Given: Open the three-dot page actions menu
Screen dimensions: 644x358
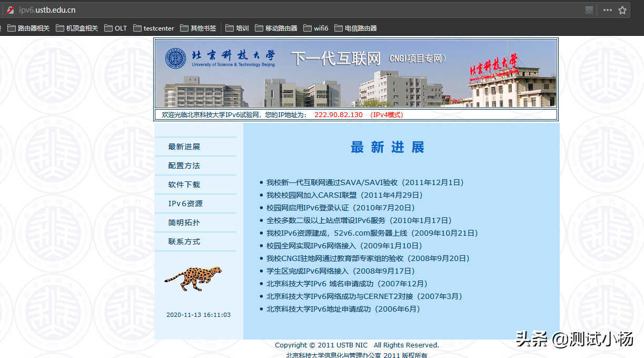Looking at the screenshot, I should [607, 10].
